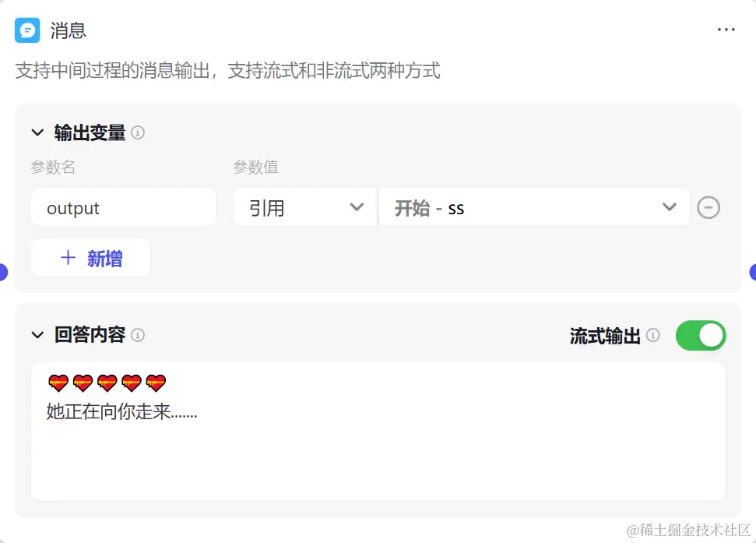Screen dimensions: 756x543
Task: Collapse the 输出变量 section
Action: (x=37, y=132)
